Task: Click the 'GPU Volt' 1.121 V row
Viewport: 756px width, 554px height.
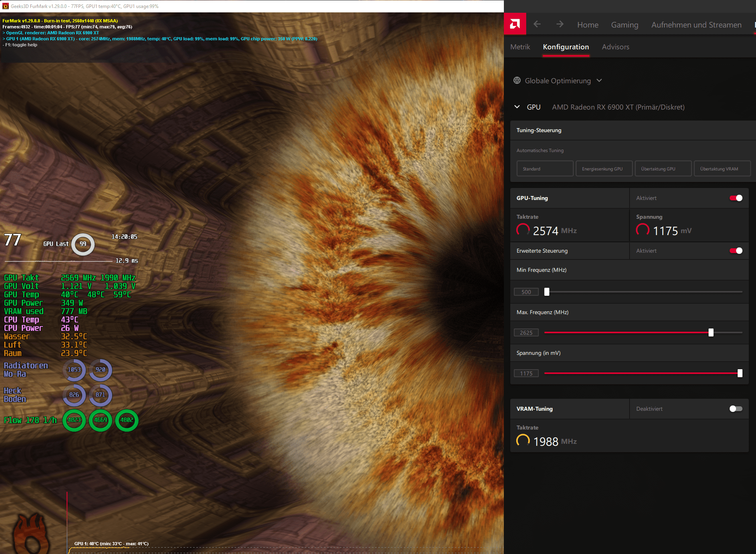Action: tap(70, 286)
